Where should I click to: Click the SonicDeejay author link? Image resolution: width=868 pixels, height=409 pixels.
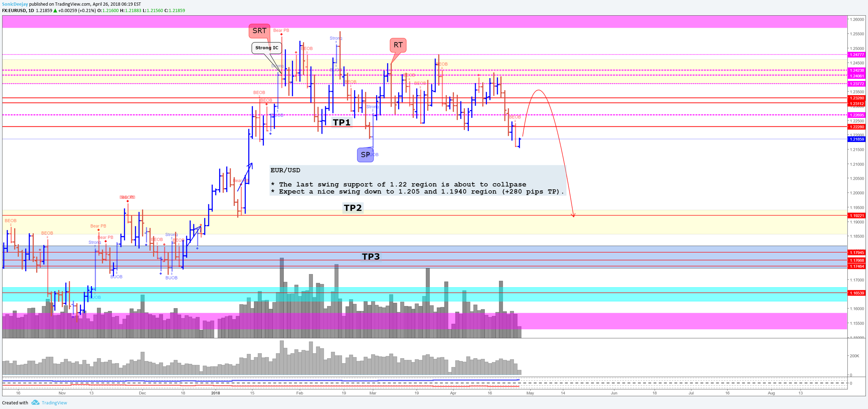(15, 4)
